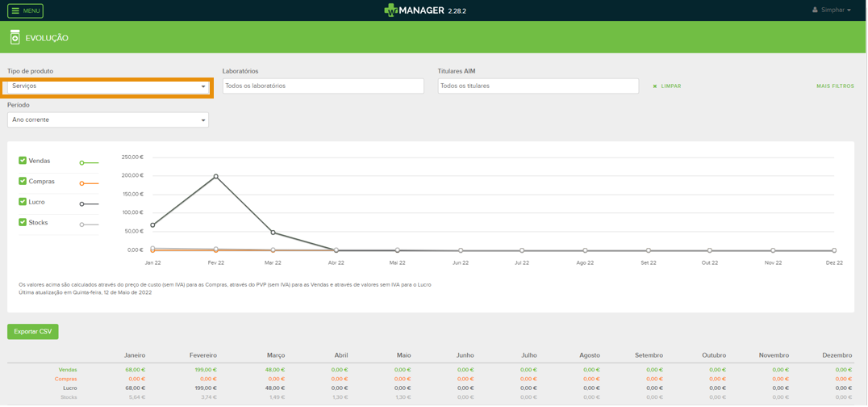
Task: Open the Tipo de produto dropdown
Action: 107,86
